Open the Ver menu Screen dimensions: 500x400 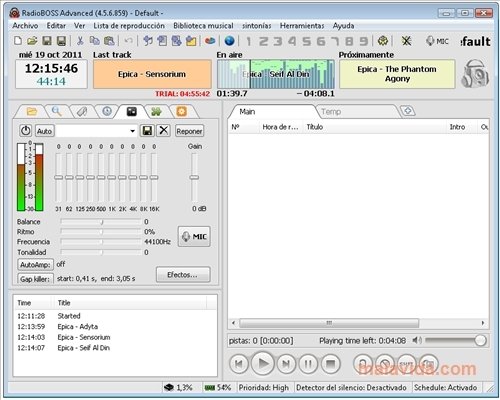79,26
